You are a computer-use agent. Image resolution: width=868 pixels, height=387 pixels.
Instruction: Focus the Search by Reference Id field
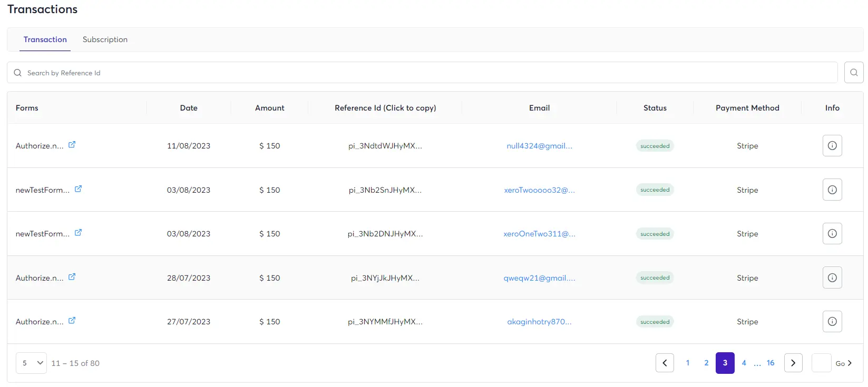click(422, 73)
